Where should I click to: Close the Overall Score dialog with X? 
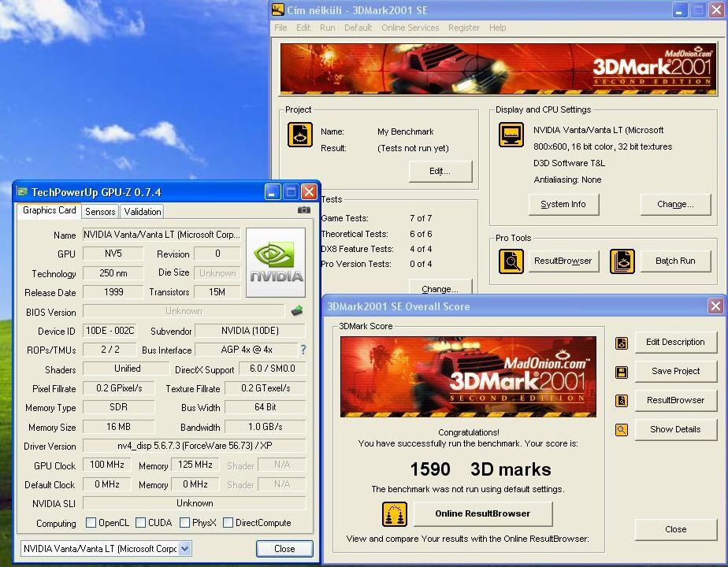coord(715,306)
